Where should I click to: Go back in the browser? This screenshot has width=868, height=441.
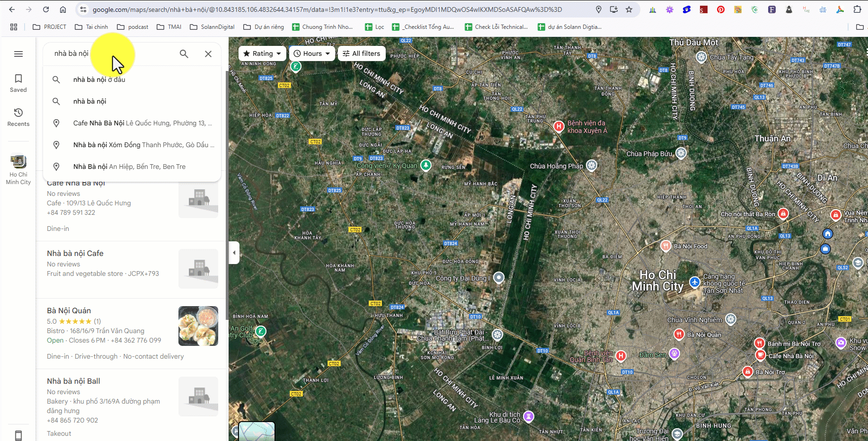click(12, 9)
